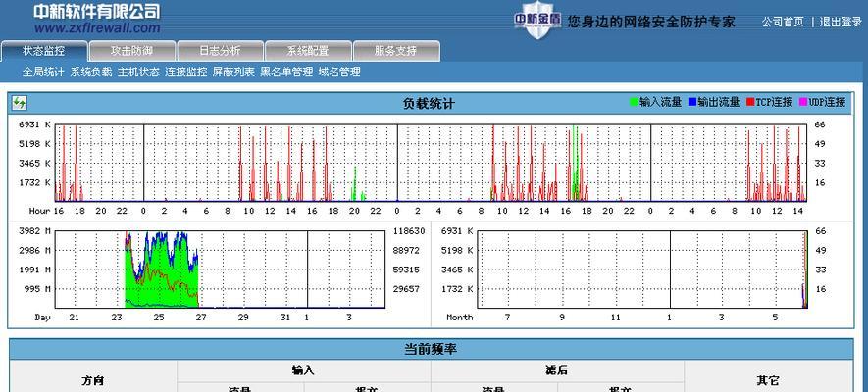Switch to the 日志分析 tab

[x=220, y=51]
